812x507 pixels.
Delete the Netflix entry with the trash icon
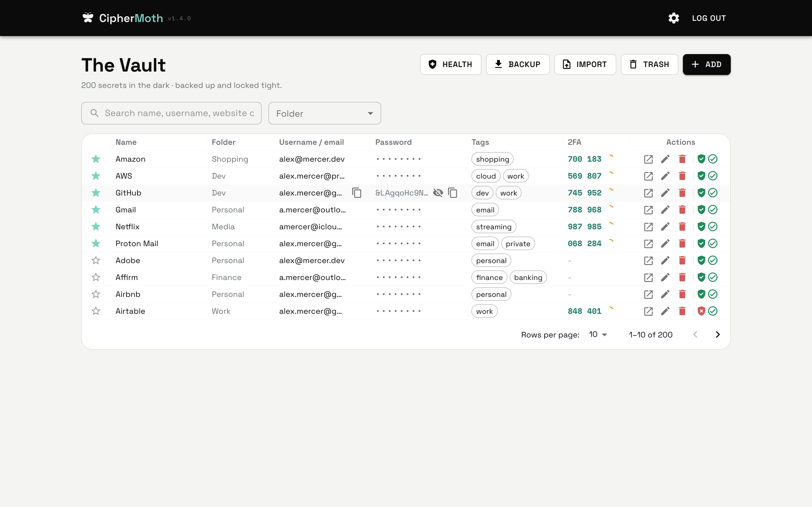point(682,227)
